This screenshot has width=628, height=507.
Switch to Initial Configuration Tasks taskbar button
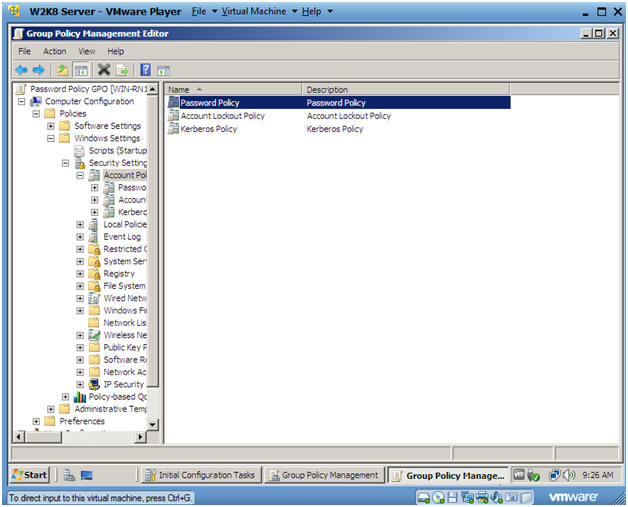201,475
